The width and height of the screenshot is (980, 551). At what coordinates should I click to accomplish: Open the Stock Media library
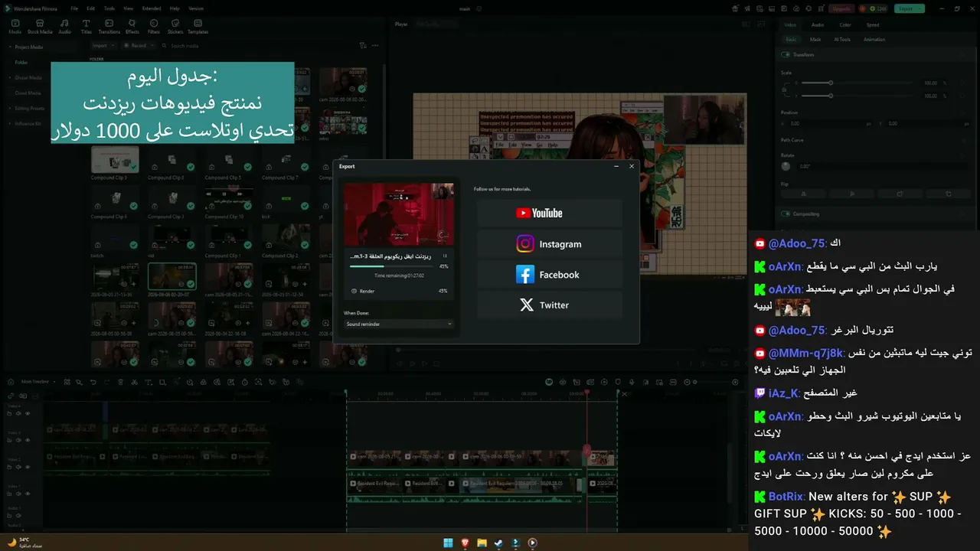pos(40,27)
